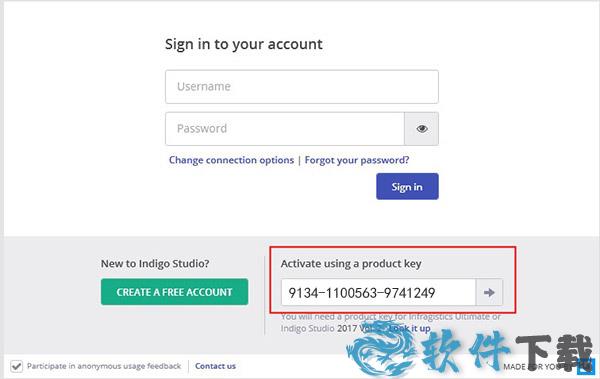Click the Participate in anonymous usage feedback label
600x379 pixels.
[x=104, y=366]
